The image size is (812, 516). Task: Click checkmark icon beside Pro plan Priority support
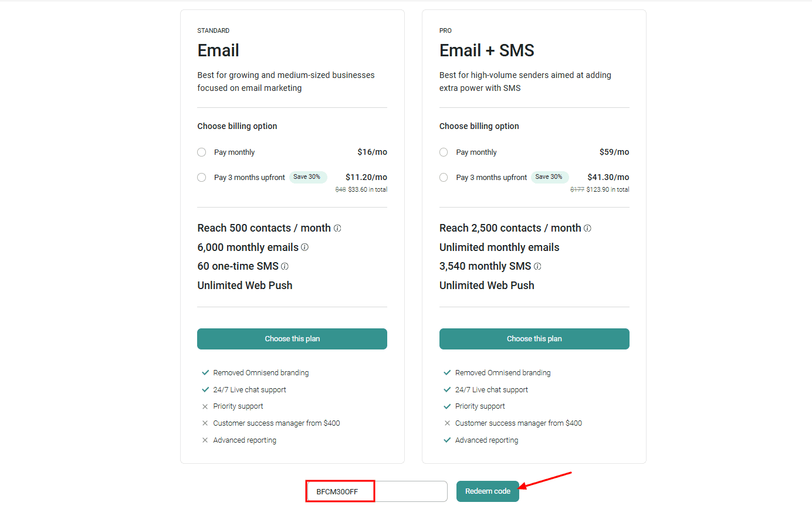[x=447, y=406]
